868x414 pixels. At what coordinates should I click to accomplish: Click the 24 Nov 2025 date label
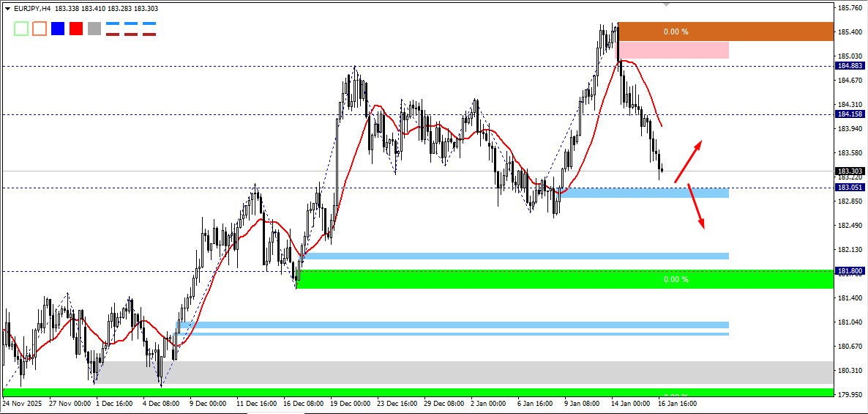22,404
